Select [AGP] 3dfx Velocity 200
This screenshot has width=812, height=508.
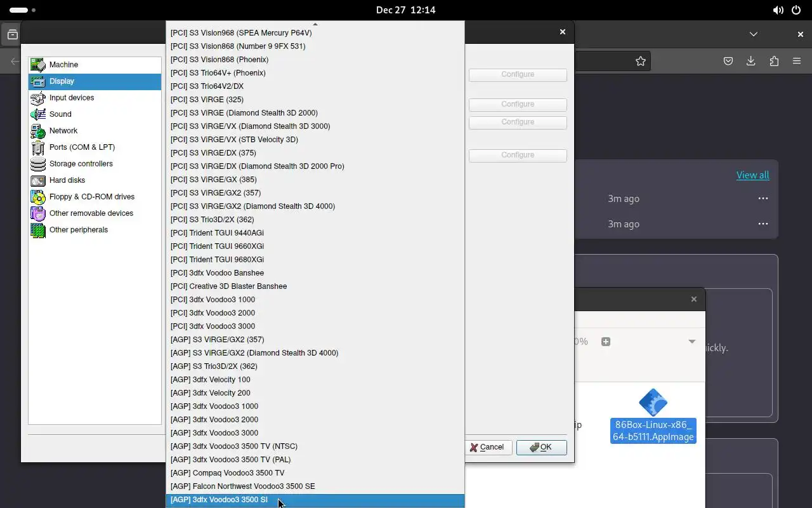pyautogui.click(x=315, y=393)
